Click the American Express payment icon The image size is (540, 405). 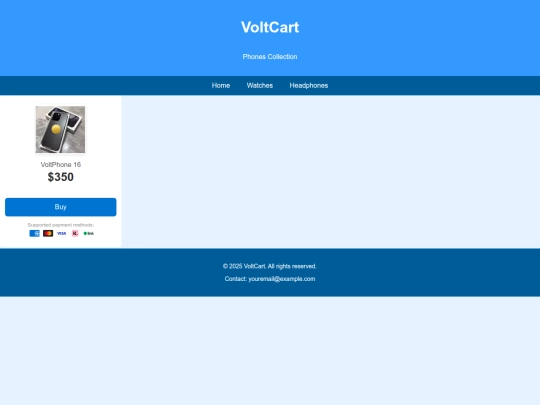[34, 233]
